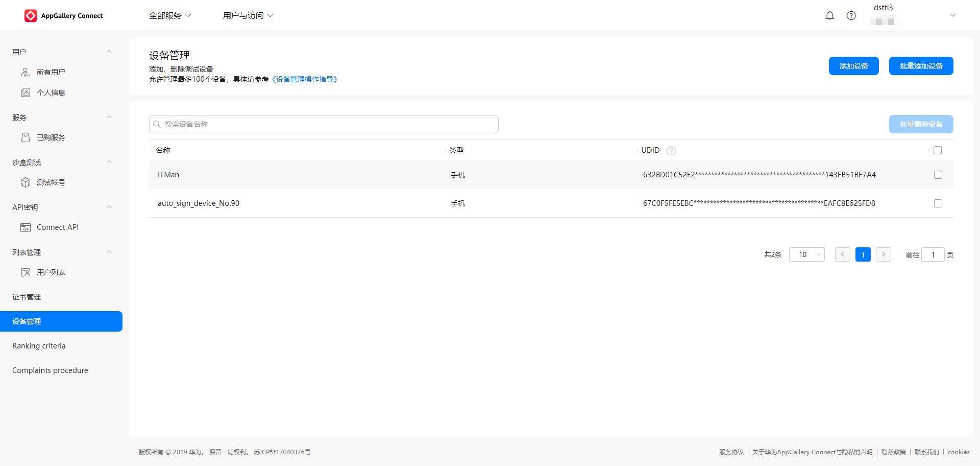Select the auto_sign_device_No.90 checkbox
Image resolution: width=980 pixels, height=466 pixels.
pos(938,203)
